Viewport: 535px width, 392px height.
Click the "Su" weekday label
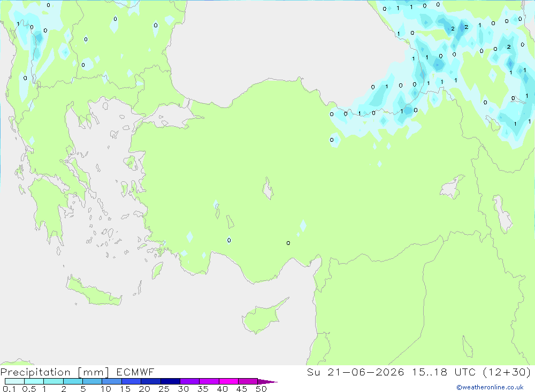313,372
